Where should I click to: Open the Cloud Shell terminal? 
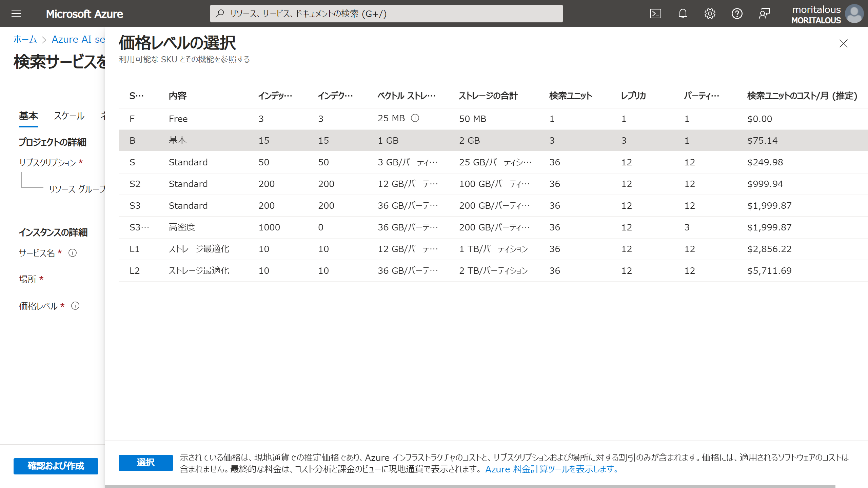[x=656, y=14]
